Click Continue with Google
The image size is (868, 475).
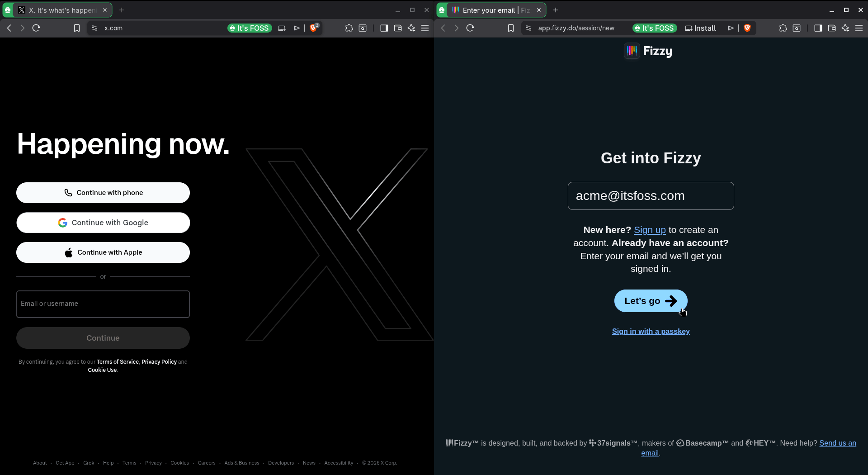(103, 223)
